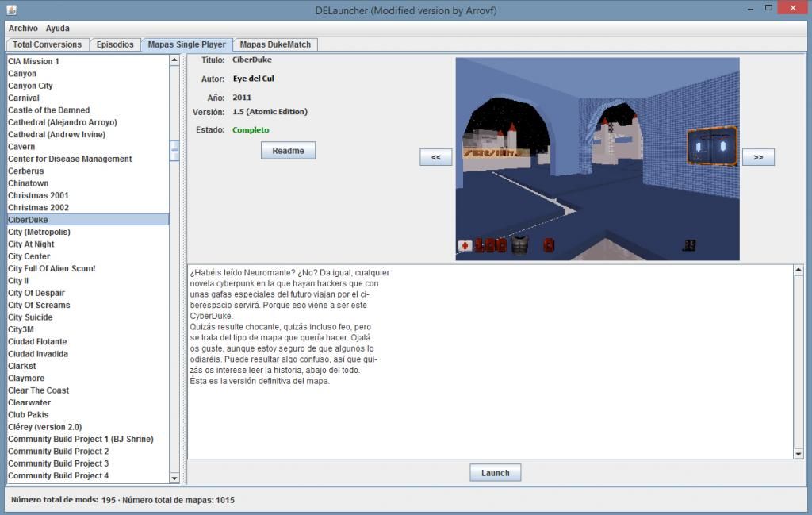Select Community Build Project 1 (BJ Shrine)
Screen dimensions: 812x515
(88, 439)
